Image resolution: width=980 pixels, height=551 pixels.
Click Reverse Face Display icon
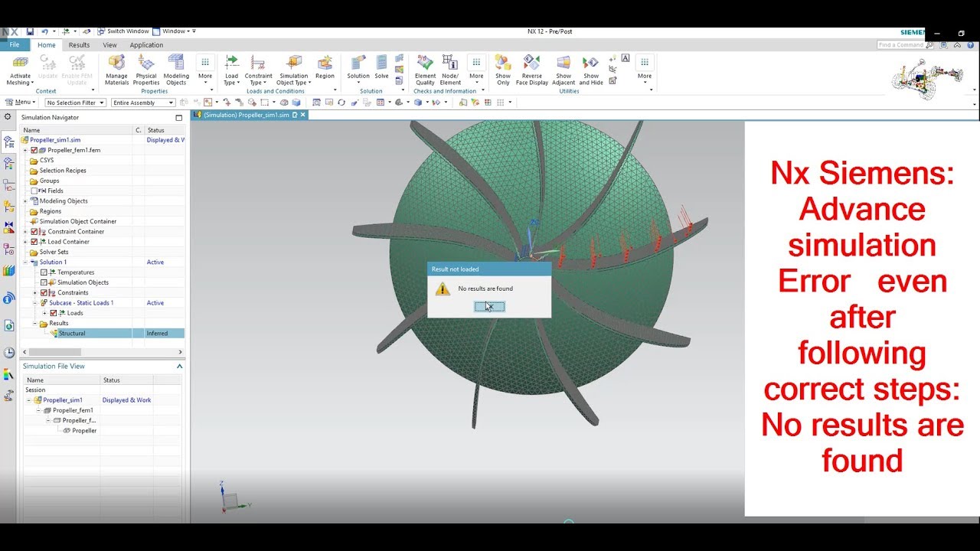tap(531, 63)
